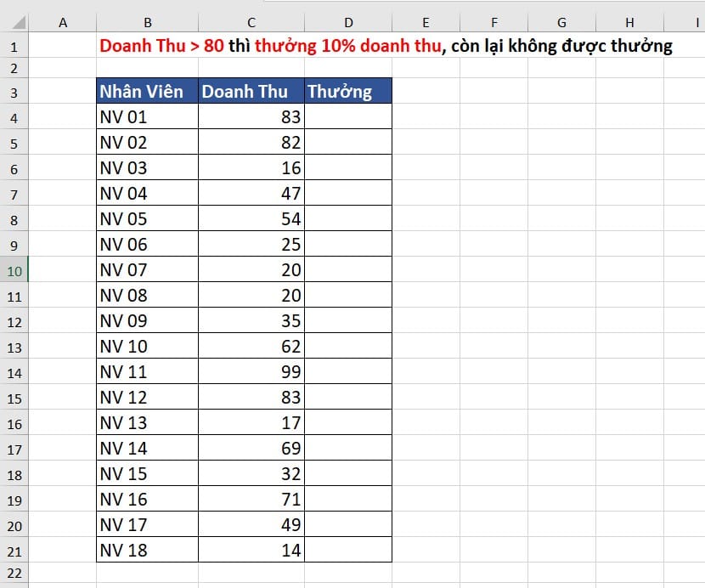
Task: Select the column A header
Action: point(63,23)
